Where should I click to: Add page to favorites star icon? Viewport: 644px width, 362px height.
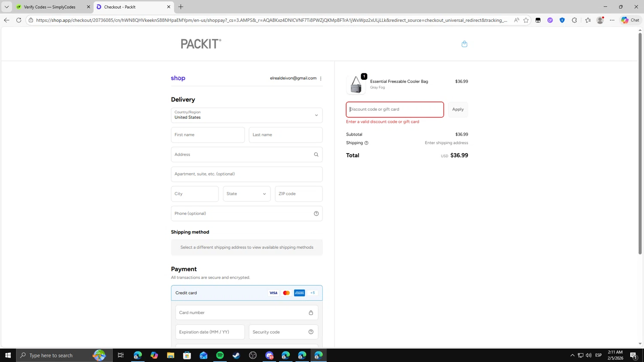(526, 20)
